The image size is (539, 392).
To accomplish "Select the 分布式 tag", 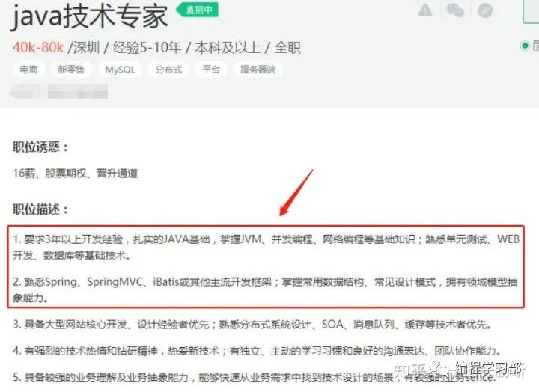I will [168, 70].
